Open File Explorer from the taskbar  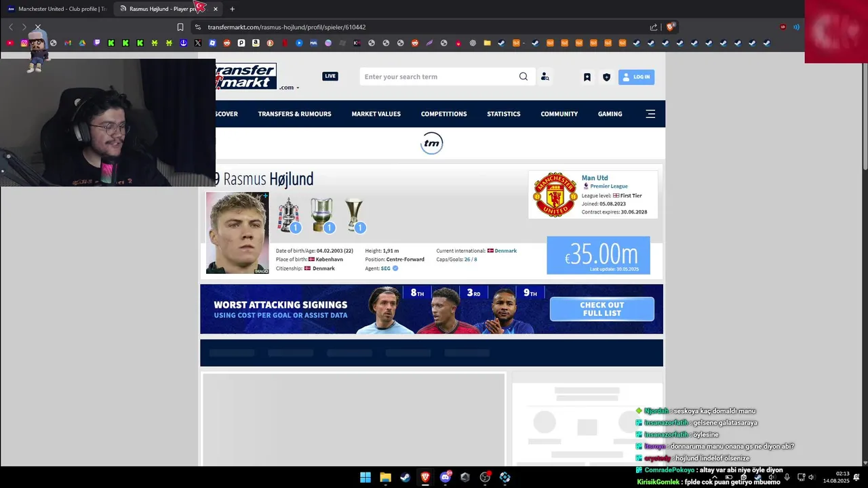coord(385,477)
